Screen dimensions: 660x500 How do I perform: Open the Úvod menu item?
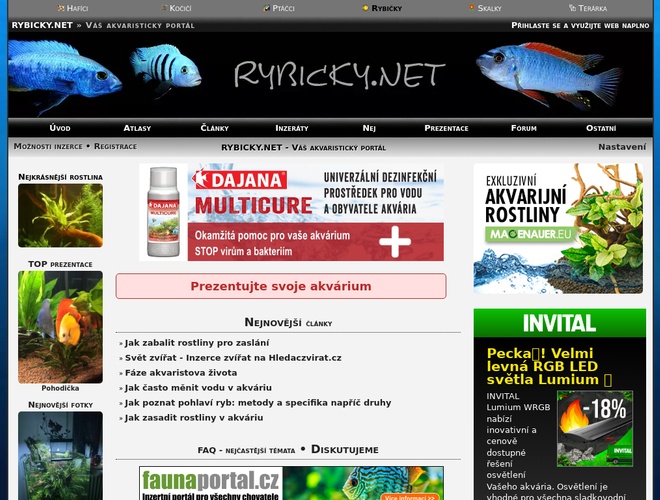[60, 128]
